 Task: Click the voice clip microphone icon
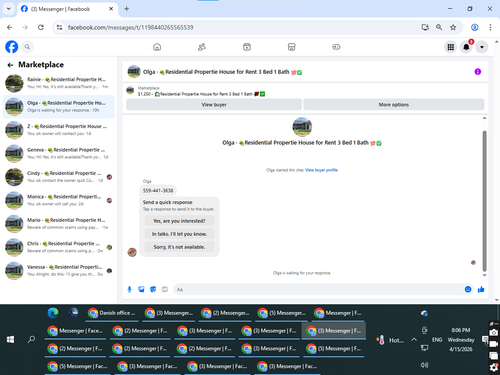tap(130, 289)
